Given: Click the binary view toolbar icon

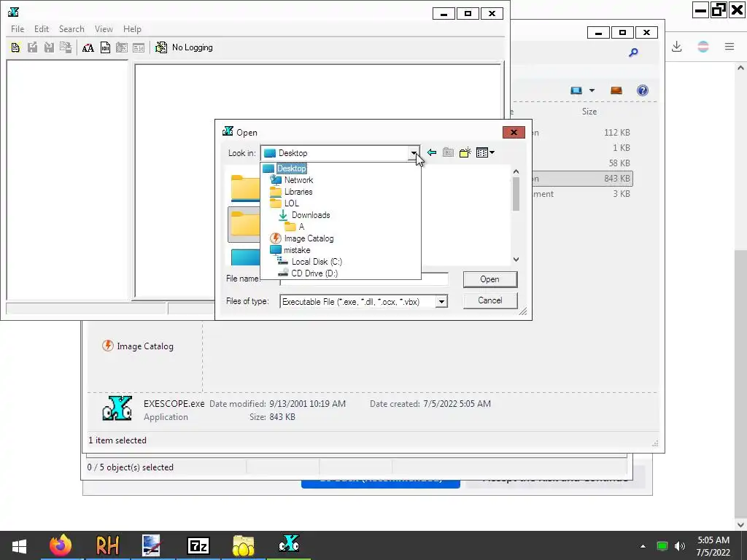Looking at the screenshot, I should [105, 47].
